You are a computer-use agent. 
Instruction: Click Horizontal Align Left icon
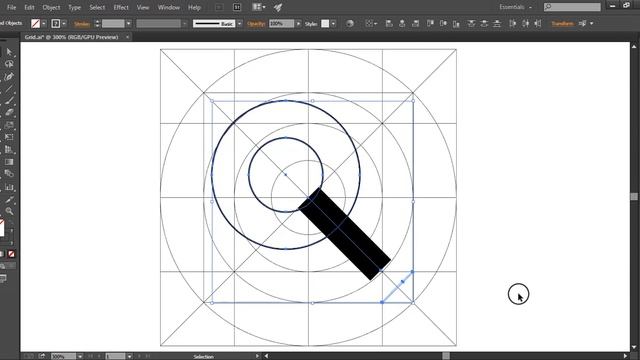click(389, 24)
